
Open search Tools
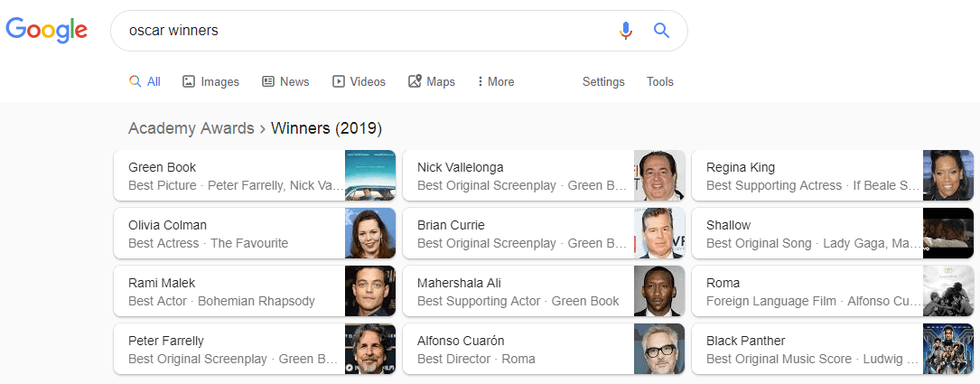pos(660,82)
